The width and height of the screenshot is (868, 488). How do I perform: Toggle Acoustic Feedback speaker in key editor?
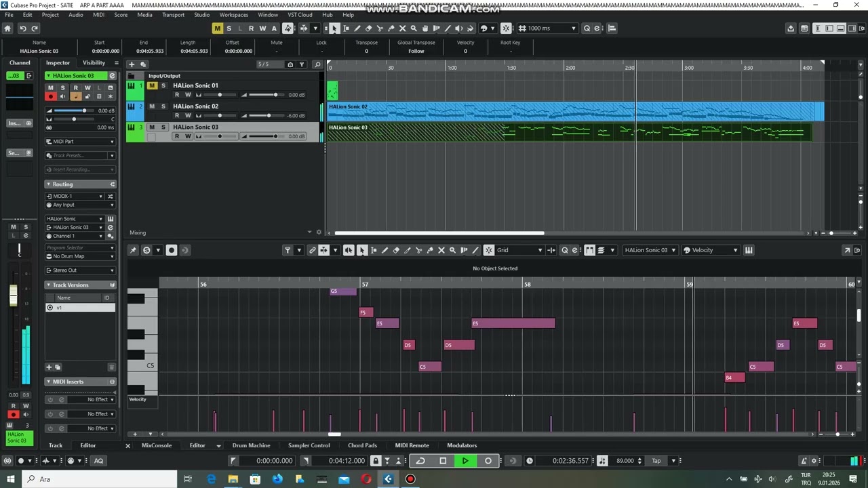[349, 250]
